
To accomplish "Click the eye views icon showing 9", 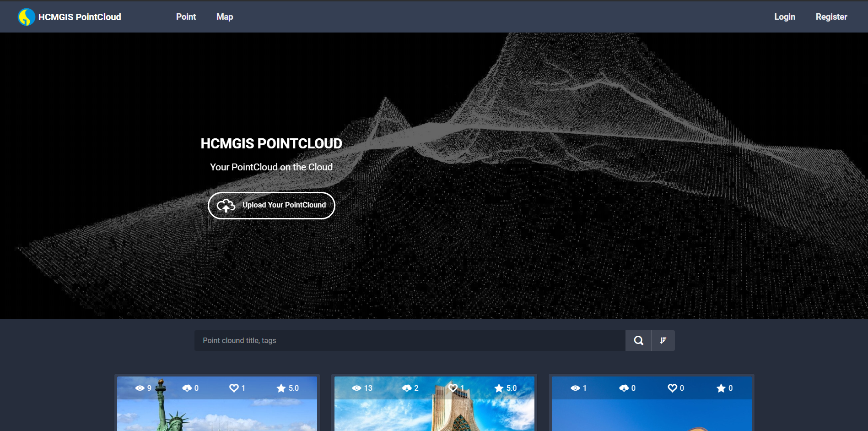I will (140, 388).
